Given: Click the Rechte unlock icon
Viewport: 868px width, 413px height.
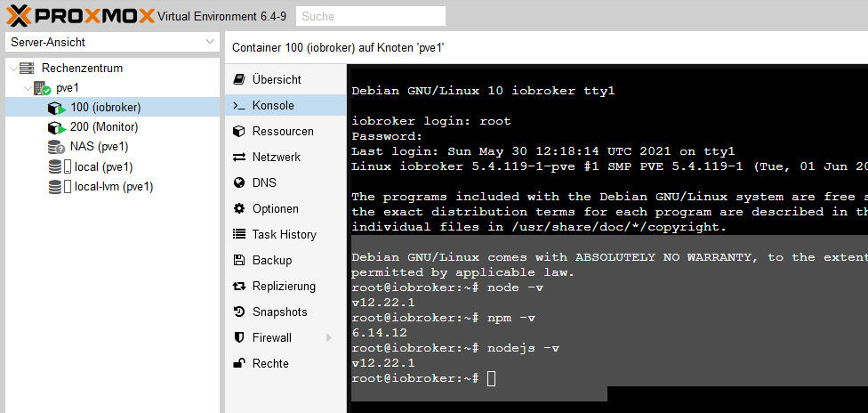Looking at the screenshot, I should (x=239, y=364).
